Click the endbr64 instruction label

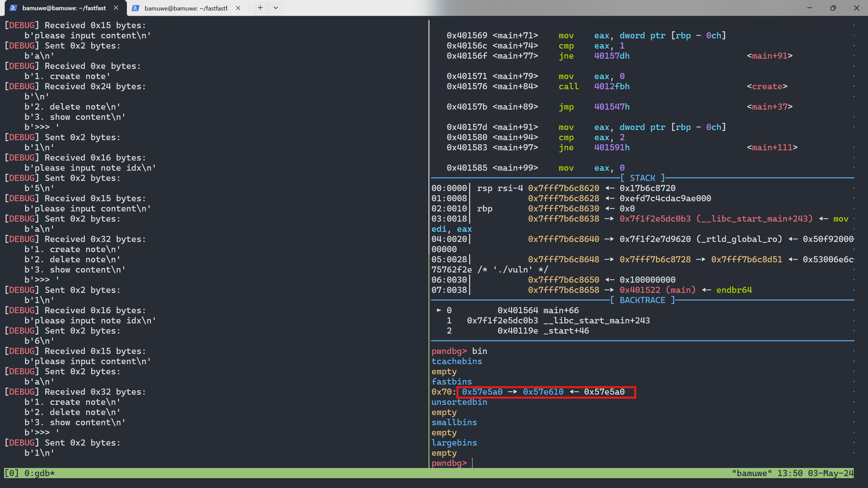(734, 290)
